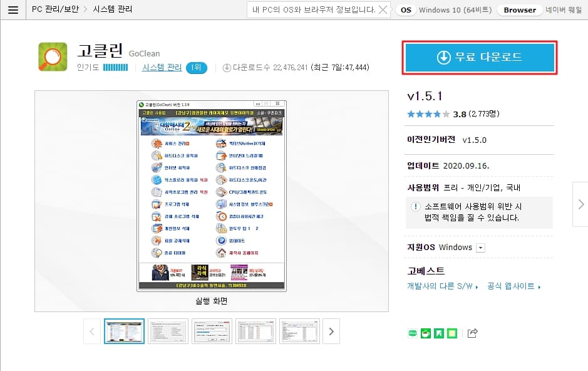588x371 pixels.
Task: Click the Browser label in top bar
Action: click(520, 10)
